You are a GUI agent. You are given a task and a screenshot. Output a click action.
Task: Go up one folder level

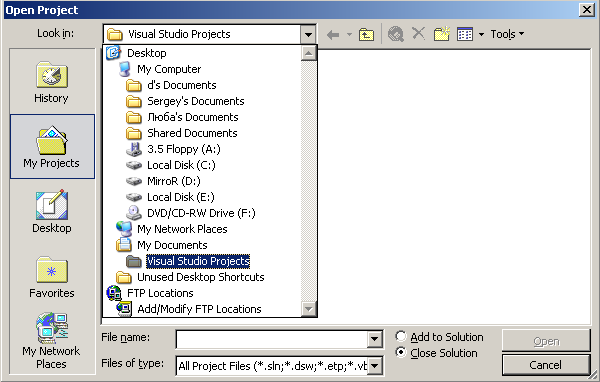coord(366,35)
